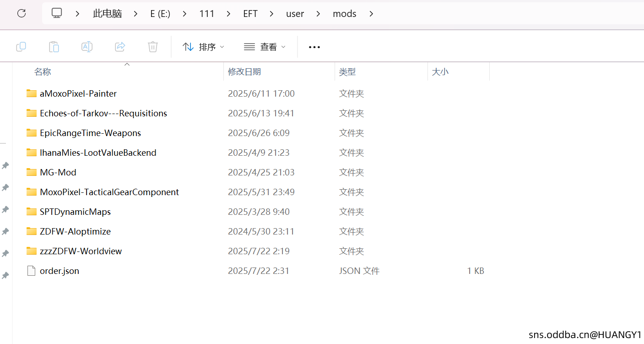Viewport: 644px width, 344px height.
Task: Open the 查看 view dropdown
Action: pos(265,47)
